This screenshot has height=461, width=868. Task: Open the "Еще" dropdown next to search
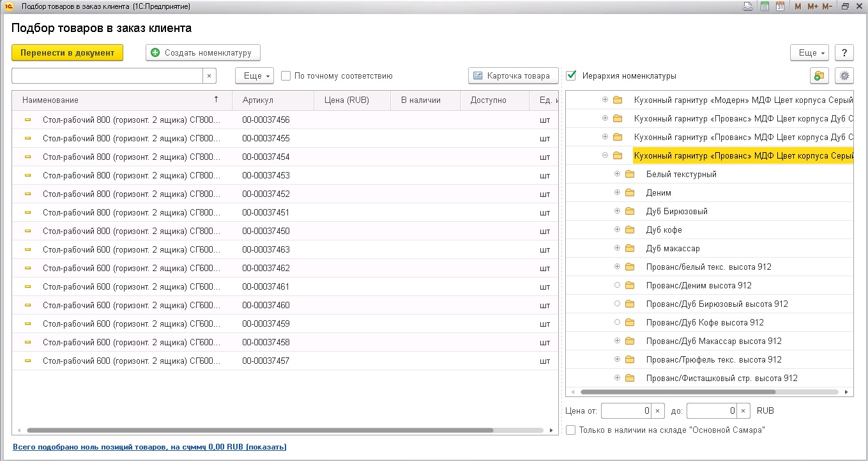[254, 76]
